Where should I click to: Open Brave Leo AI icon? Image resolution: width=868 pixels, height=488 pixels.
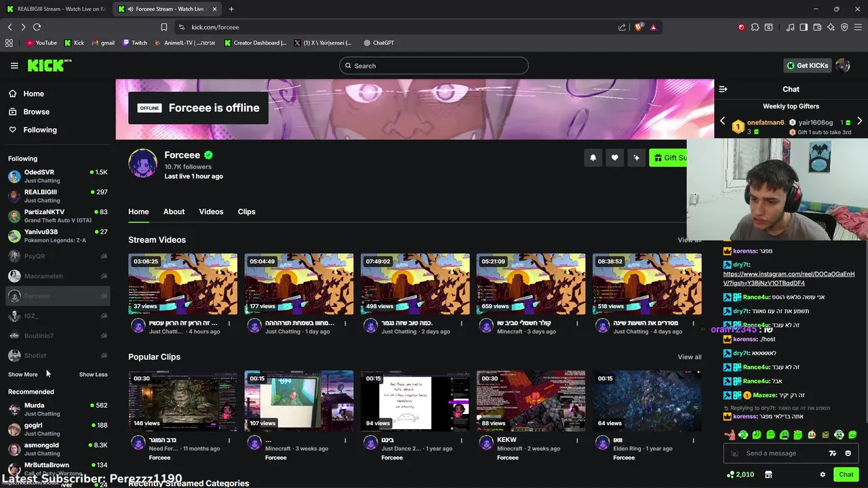click(831, 27)
